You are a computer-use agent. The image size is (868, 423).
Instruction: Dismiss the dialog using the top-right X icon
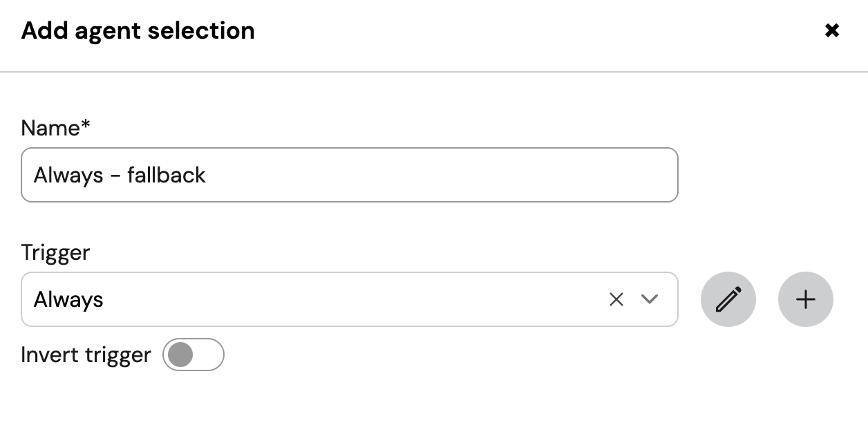point(832,30)
